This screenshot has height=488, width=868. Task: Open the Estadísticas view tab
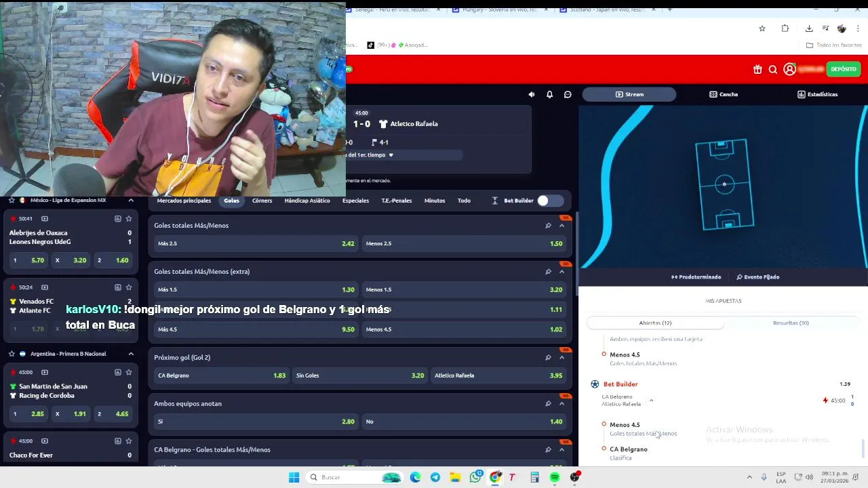(817, 94)
